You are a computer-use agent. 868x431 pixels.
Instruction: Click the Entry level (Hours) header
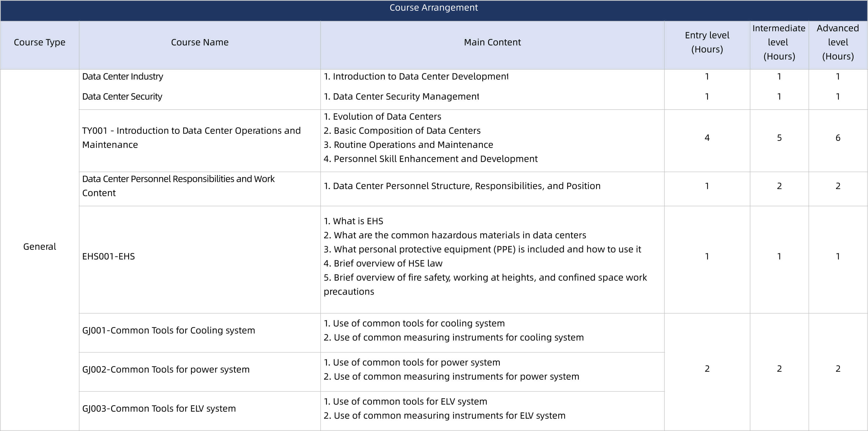707,42
